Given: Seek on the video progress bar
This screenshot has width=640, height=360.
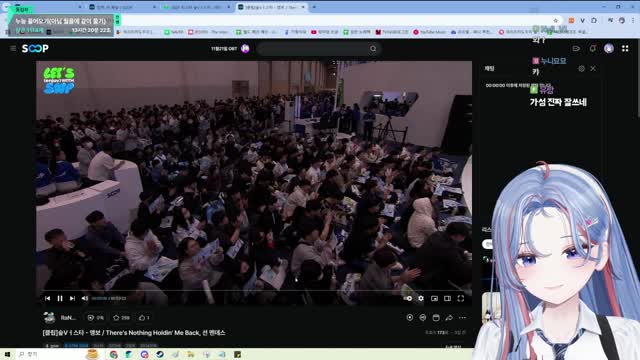Looking at the screenshot, I should 254,290.
